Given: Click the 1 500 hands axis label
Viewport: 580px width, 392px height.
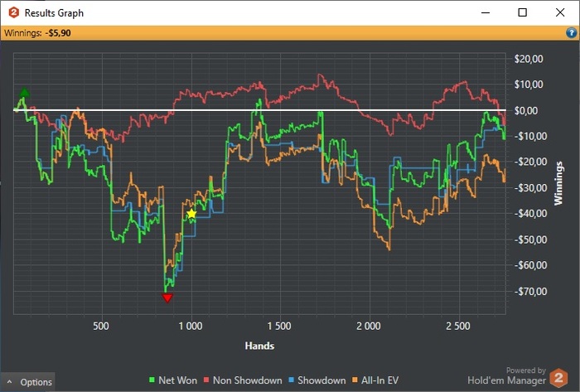Looking at the screenshot, I should [x=279, y=327].
